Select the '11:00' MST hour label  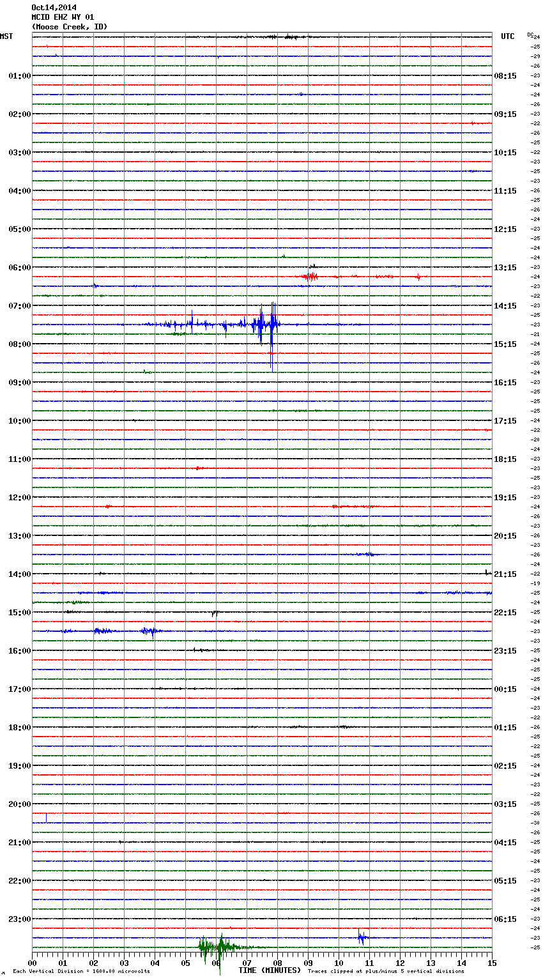coord(19,459)
